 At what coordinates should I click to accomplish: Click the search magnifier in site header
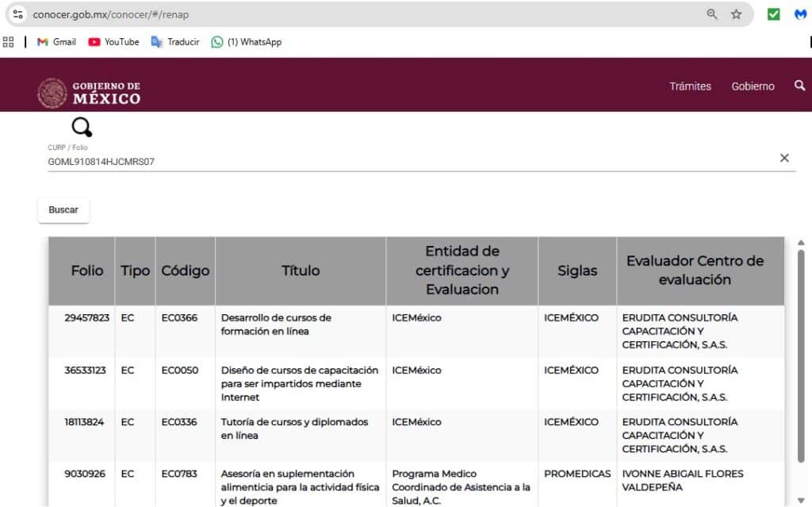[x=799, y=86]
